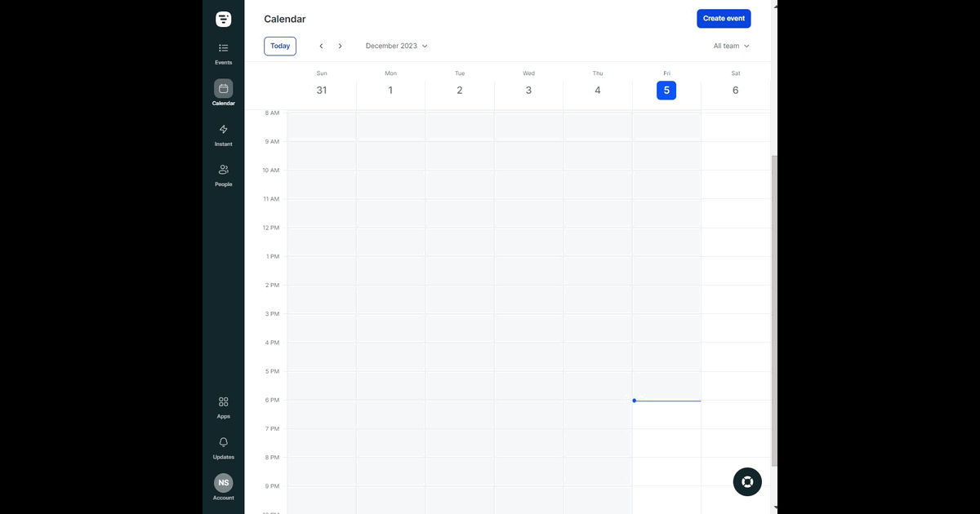This screenshot has height=514, width=980.
Task: Open the People section
Action: pos(223,175)
